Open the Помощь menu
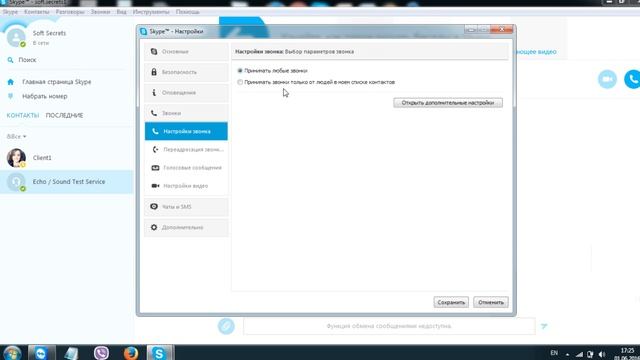Viewport: 640px width, 360px height. 188,12
